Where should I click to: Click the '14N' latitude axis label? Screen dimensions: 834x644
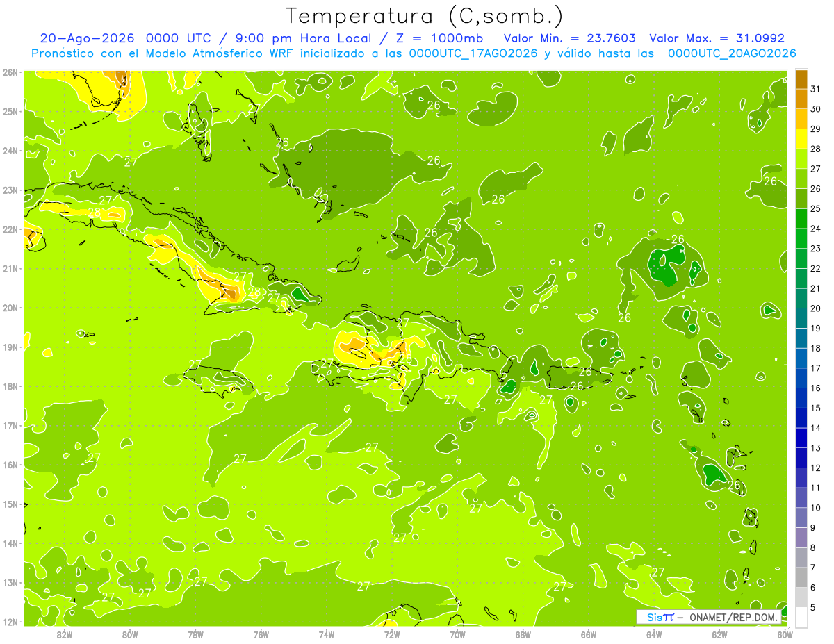pos(10,543)
